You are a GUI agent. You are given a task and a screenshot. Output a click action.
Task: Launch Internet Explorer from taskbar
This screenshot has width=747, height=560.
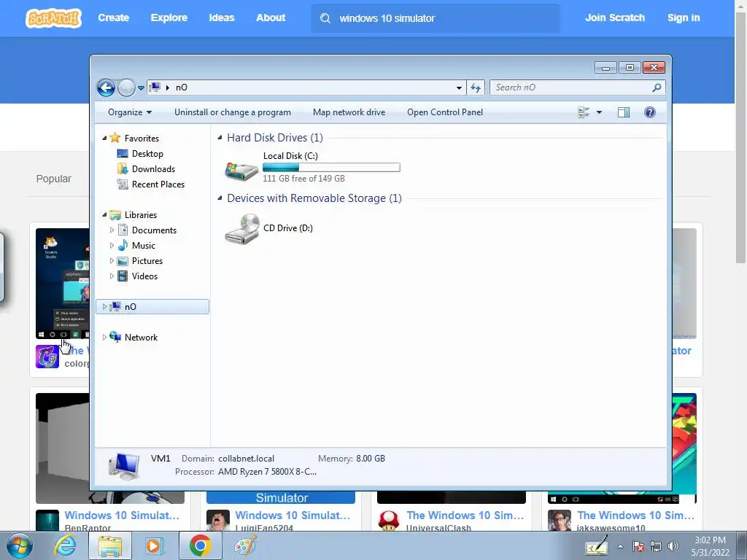tap(65, 545)
